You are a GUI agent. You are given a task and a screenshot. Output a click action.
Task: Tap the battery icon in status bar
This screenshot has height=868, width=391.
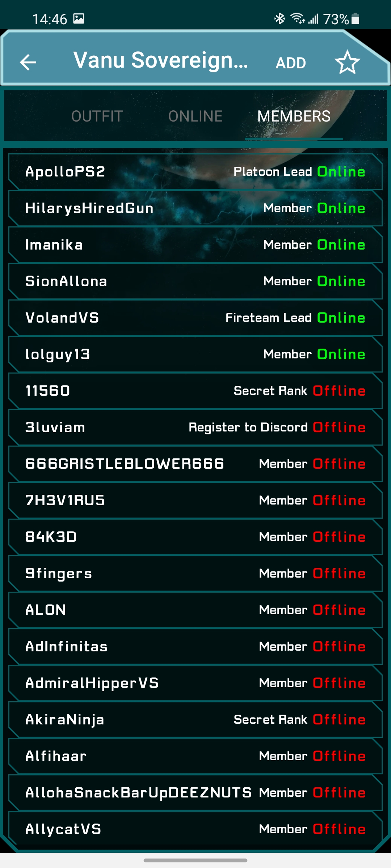[356, 18]
